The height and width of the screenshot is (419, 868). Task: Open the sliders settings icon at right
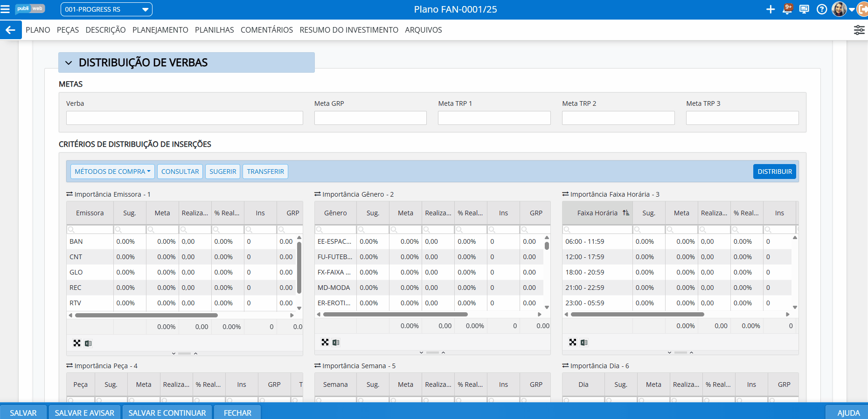click(859, 30)
